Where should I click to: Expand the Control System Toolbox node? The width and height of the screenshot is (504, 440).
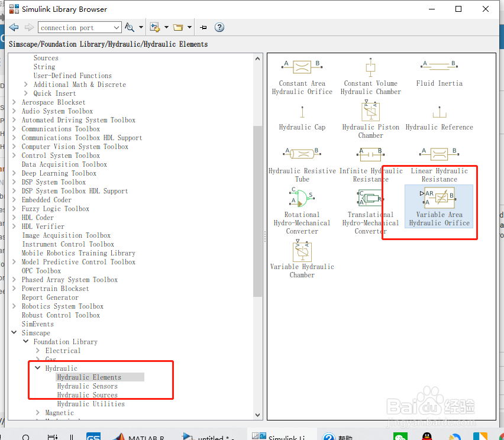coord(14,155)
